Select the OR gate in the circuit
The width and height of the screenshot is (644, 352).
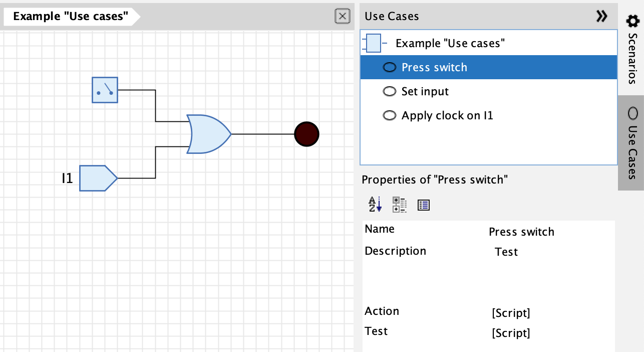(x=208, y=134)
